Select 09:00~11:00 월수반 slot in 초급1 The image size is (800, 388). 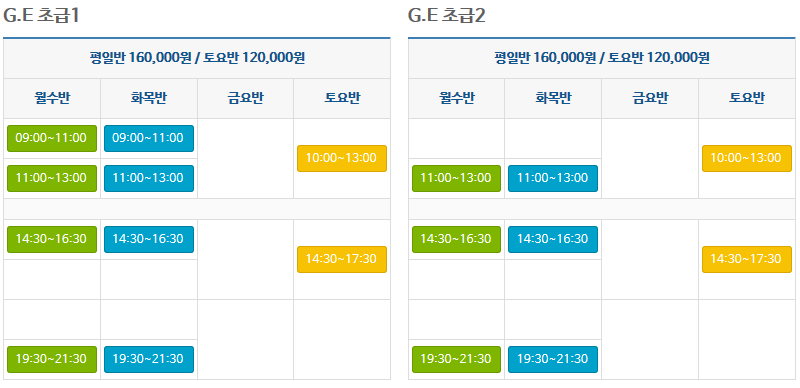pyautogui.click(x=52, y=138)
